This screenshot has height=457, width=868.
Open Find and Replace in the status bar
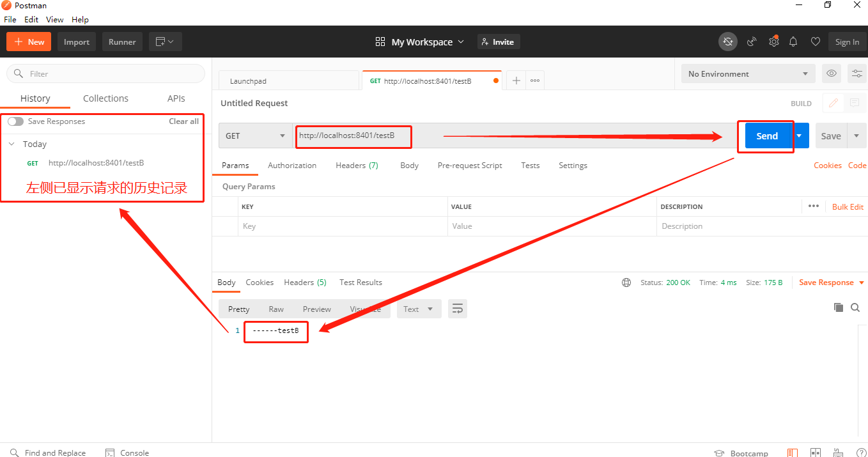tap(48, 453)
